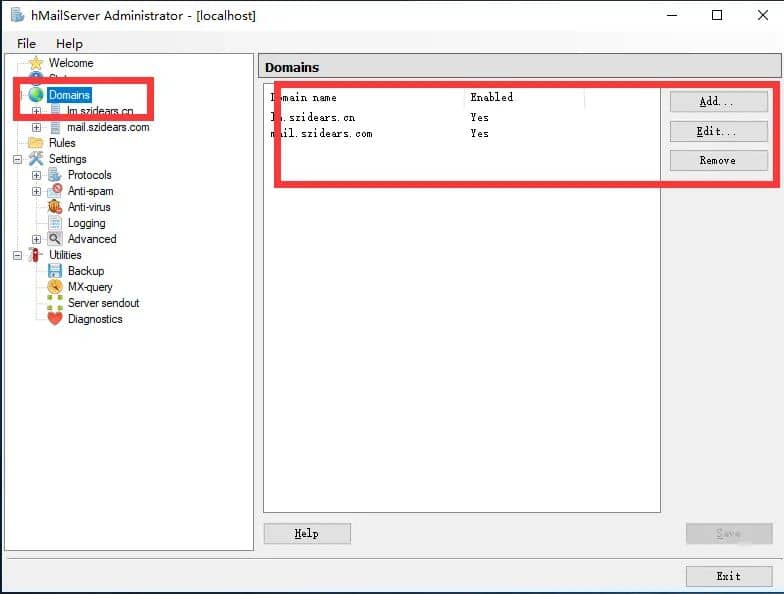Screen dimensions: 784x594
Task: Select the Diagnostics heart icon
Action: pos(55,319)
